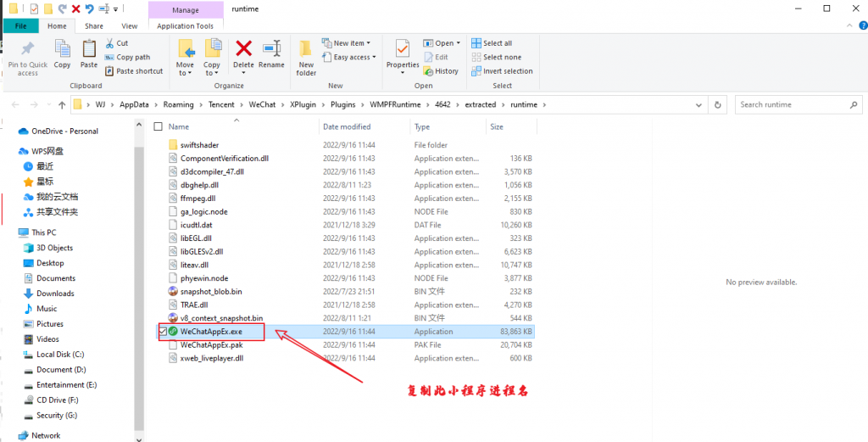This screenshot has width=868, height=442.
Task: Click the Rename icon
Action: coord(271,48)
